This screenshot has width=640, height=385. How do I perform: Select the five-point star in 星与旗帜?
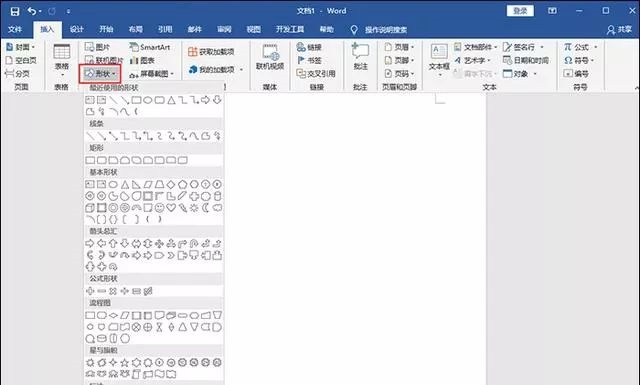point(125,363)
